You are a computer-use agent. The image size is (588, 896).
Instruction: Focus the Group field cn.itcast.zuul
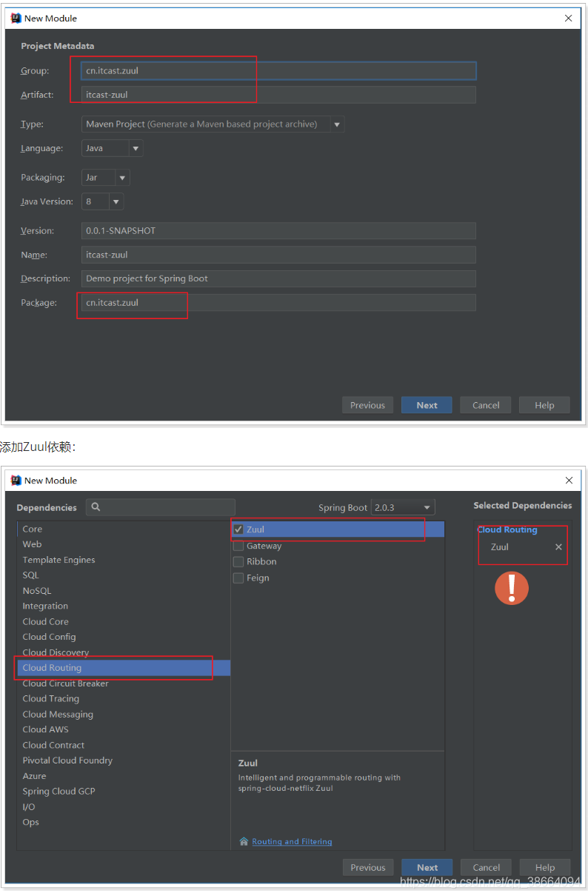click(278, 71)
